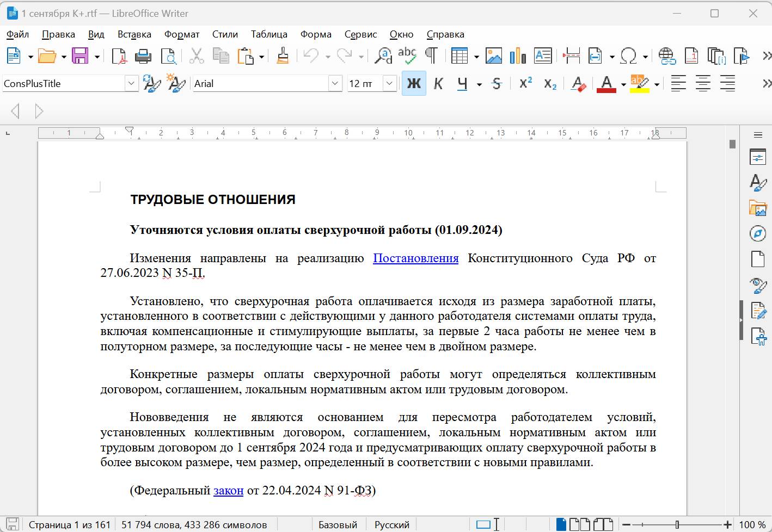Toggle Subscript formatting
This screenshot has width=772, height=532.
[x=550, y=83]
